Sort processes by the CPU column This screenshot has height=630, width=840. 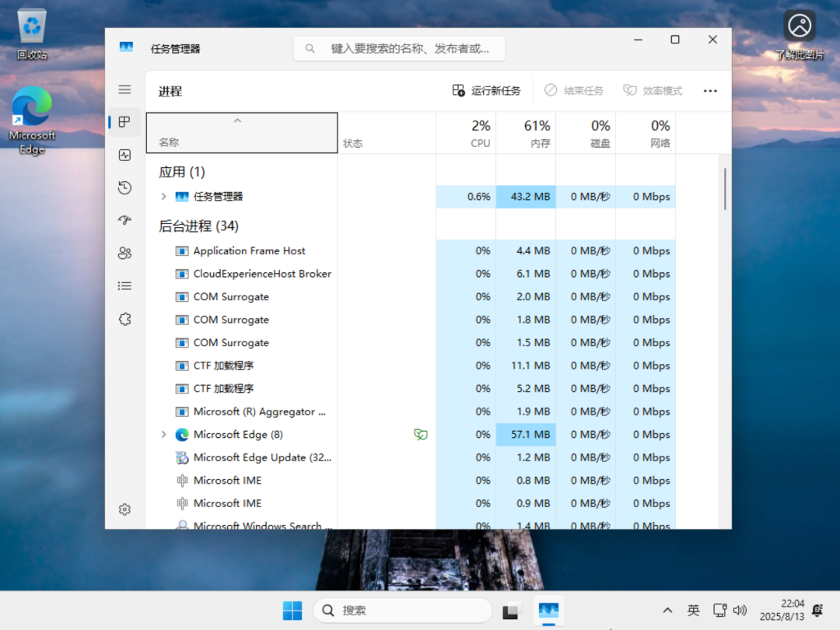[x=466, y=133]
